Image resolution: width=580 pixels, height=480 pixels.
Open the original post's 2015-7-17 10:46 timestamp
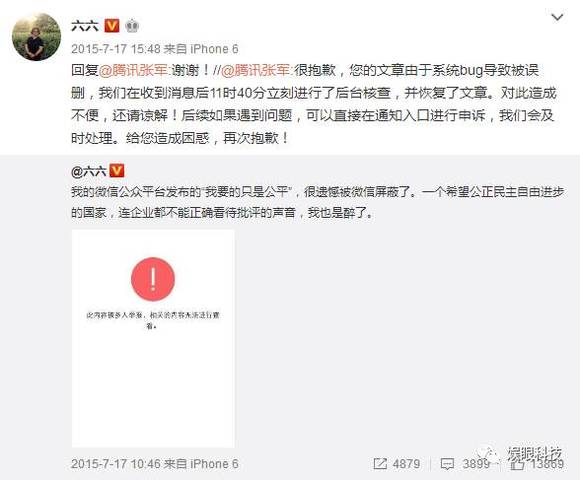coord(115,464)
